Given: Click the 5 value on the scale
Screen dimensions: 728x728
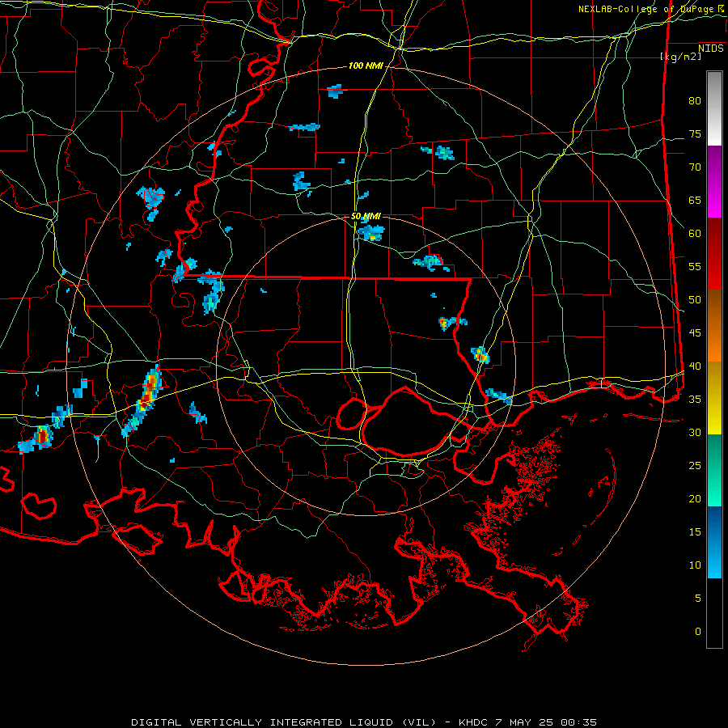Looking at the screenshot, I should click(x=698, y=599).
